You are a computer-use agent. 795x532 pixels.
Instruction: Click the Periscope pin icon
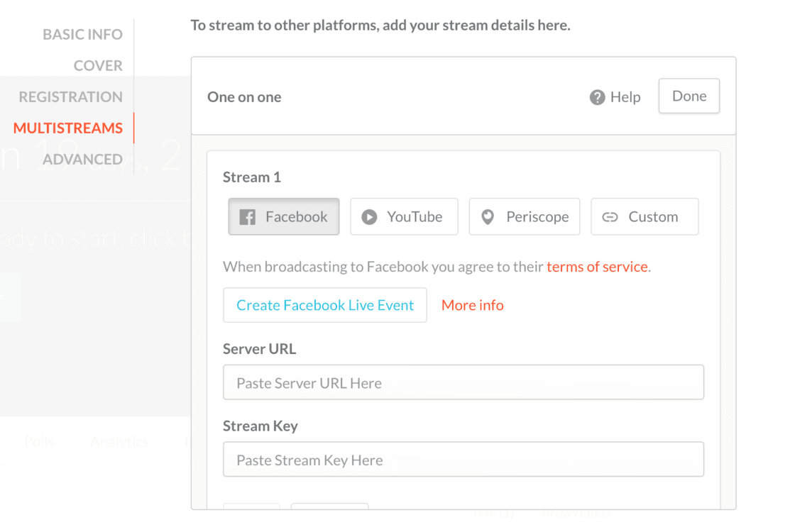click(x=488, y=217)
